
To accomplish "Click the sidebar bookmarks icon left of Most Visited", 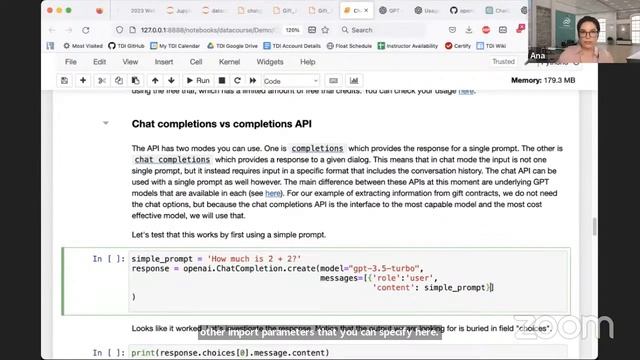I will click(x=50, y=46).
